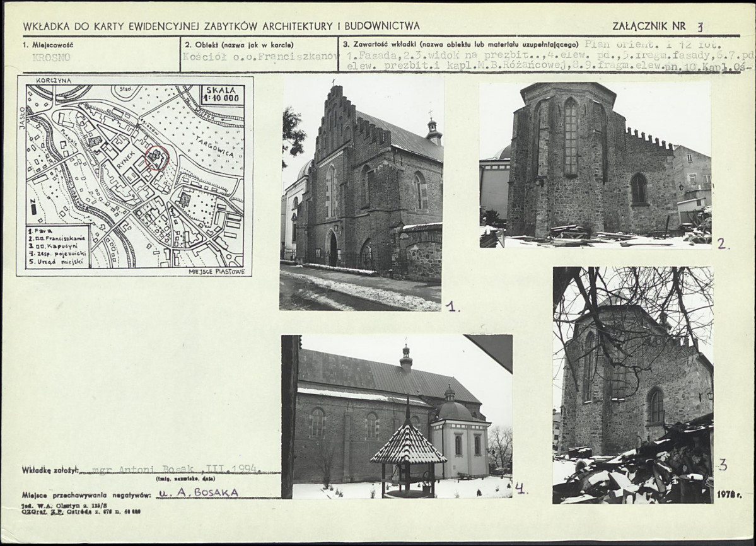Click the '(imię, nazwisko, data)' caption
756x546 pixels.
185,479
